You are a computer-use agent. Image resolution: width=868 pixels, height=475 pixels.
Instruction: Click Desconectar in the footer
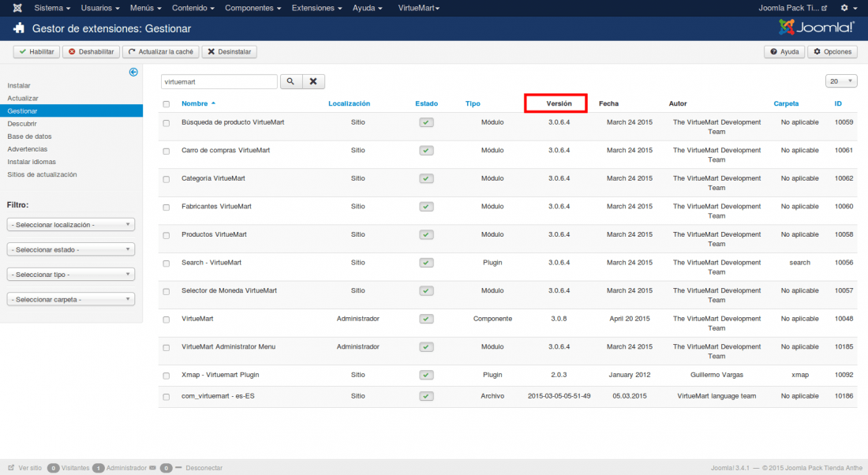(204, 468)
